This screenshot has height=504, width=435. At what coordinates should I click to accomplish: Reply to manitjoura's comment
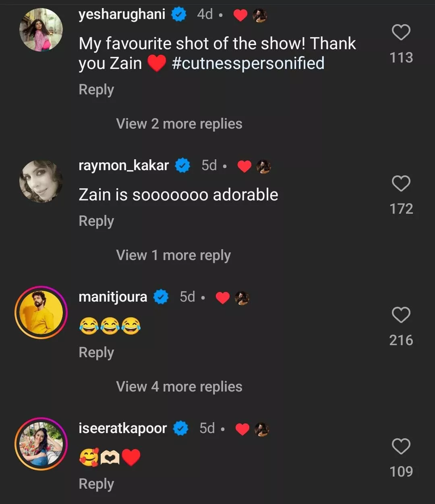(96, 352)
